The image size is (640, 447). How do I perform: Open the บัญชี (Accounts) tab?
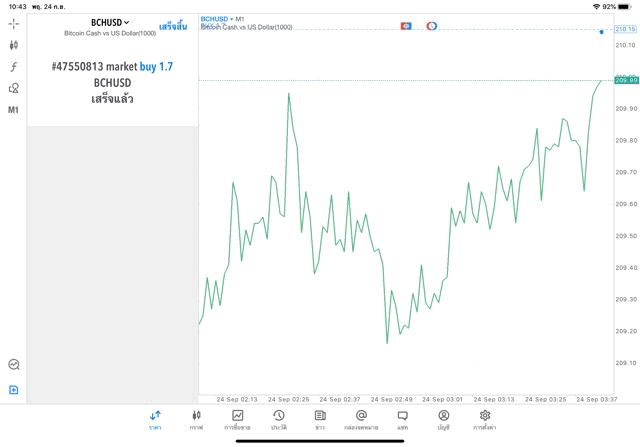coord(443,419)
